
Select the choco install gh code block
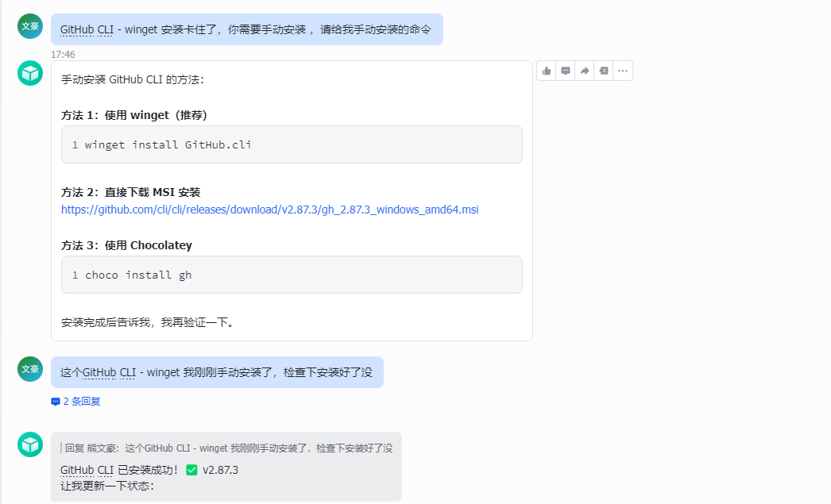pos(292,275)
